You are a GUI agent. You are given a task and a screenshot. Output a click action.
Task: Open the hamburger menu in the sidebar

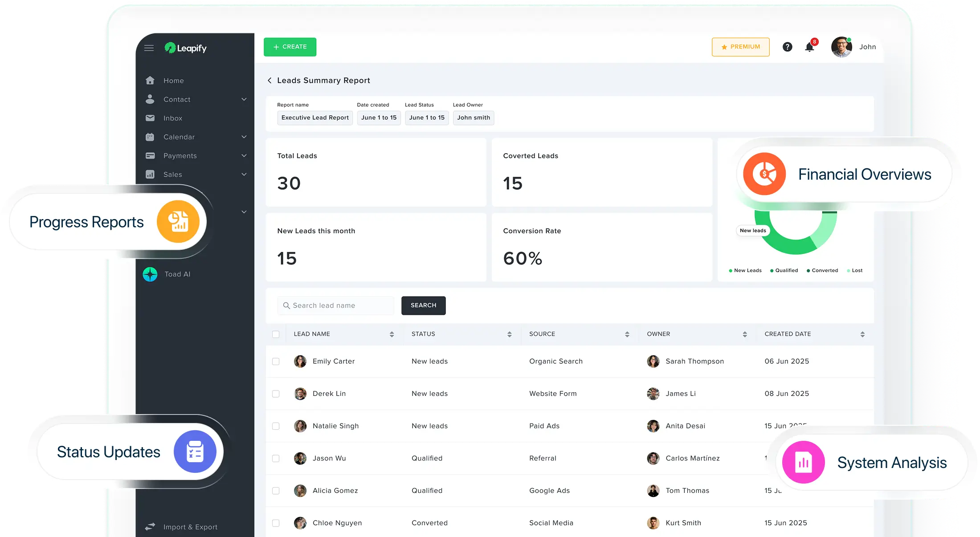tap(149, 48)
